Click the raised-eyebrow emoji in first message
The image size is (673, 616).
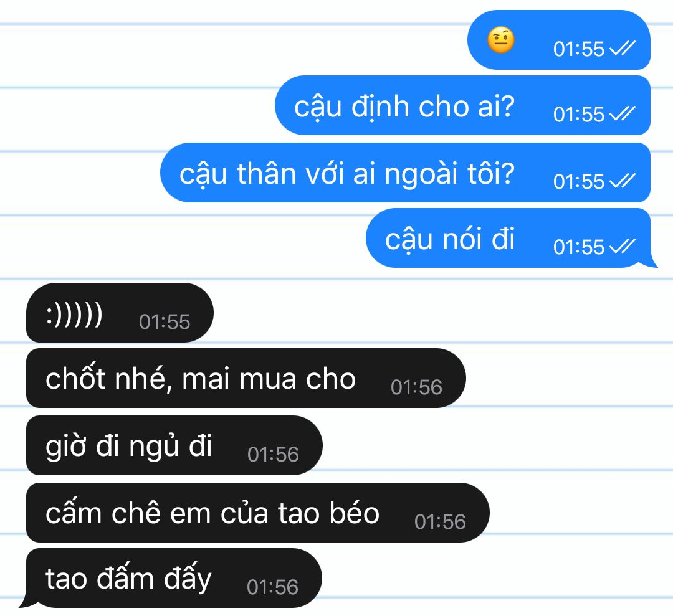click(x=500, y=40)
